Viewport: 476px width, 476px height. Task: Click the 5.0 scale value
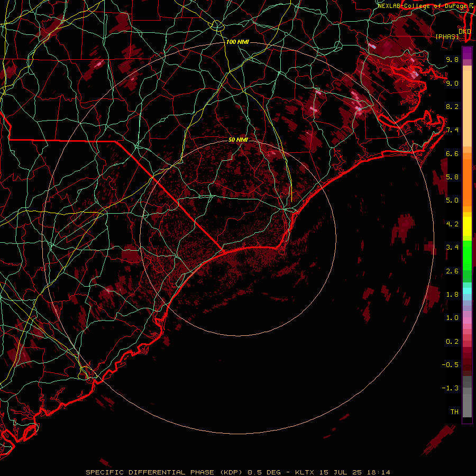[452, 200]
